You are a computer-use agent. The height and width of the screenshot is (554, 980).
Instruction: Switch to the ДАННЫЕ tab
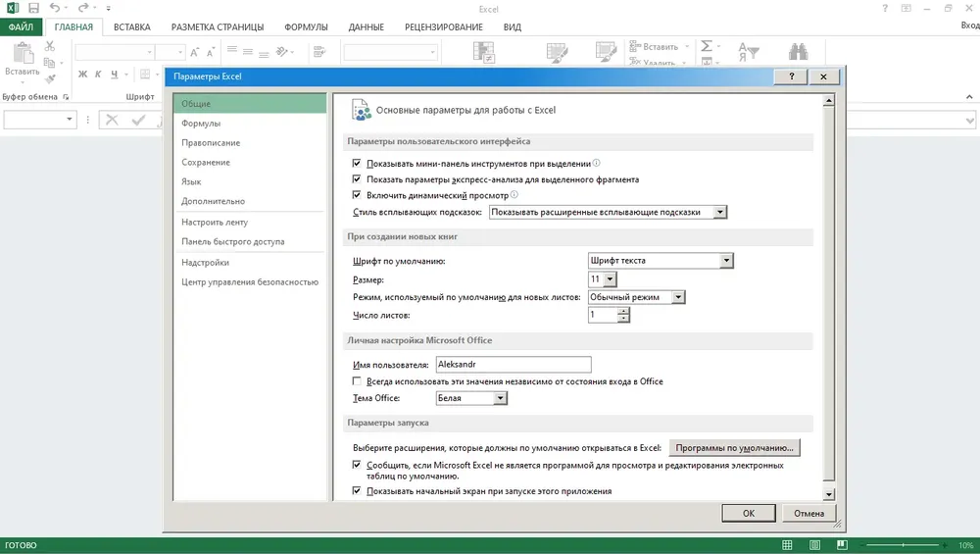point(367,26)
